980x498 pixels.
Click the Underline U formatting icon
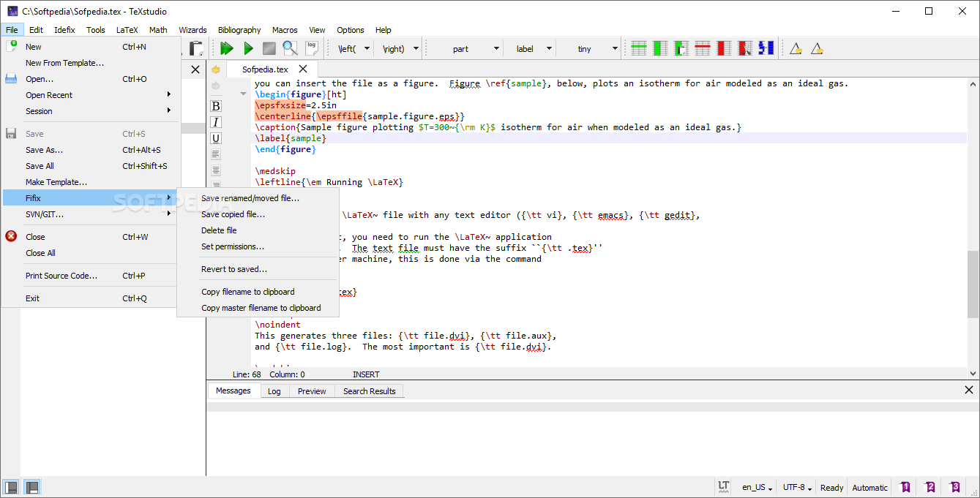tap(216, 138)
